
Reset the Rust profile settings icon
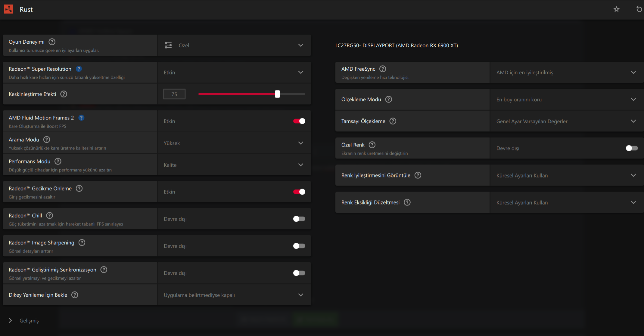point(639,9)
